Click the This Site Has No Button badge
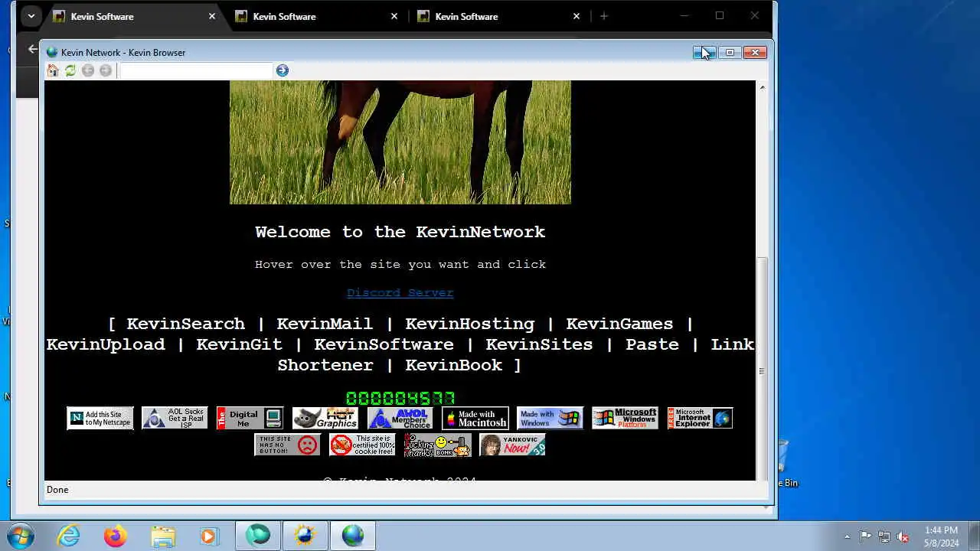Image resolution: width=980 pixels, height=551 pixels. pyautogui.click(x=287, y=445)
